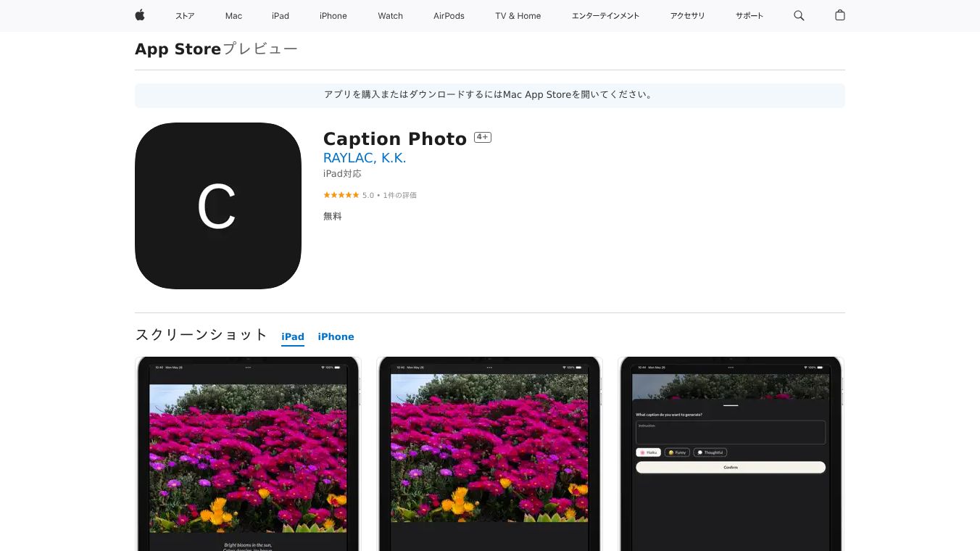The width and height of the screenshot is (980, 551).
Task: View the second flower photo screenshot
Action: tap(489, 454)
